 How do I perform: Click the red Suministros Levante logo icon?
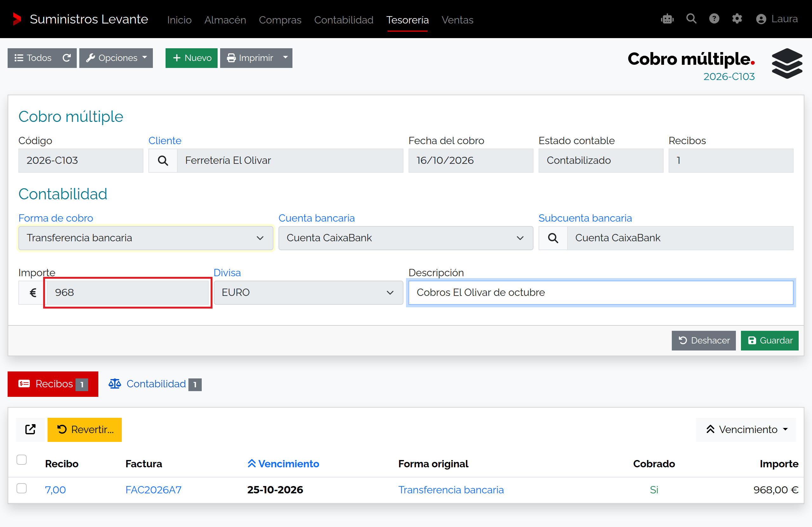[x=17, y=19]
